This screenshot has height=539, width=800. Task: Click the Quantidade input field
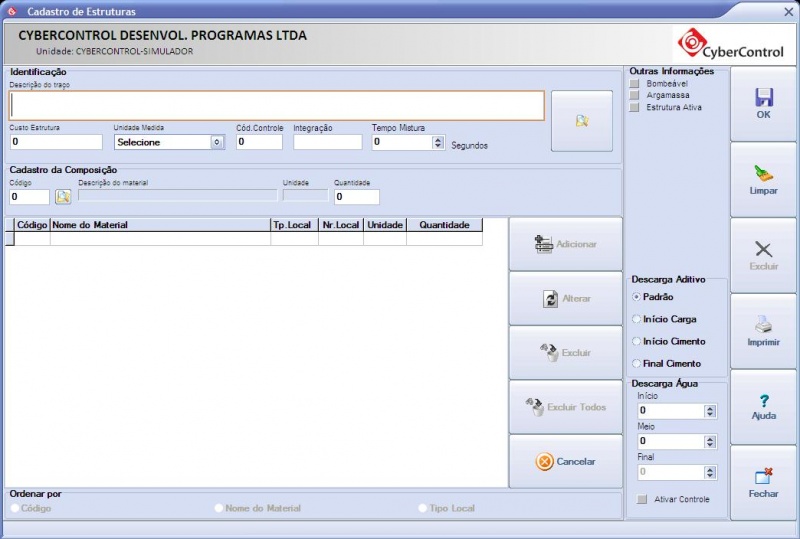coord(357,197)
